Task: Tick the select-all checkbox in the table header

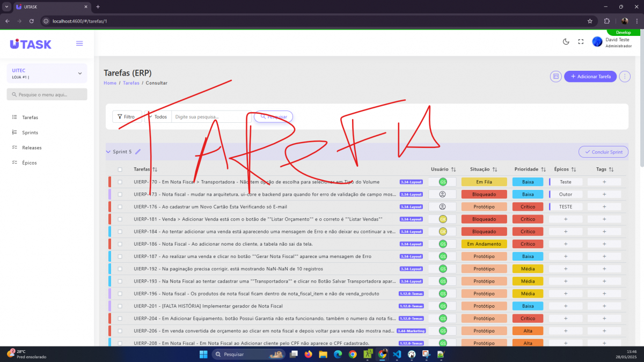Action: coord(120,169)
